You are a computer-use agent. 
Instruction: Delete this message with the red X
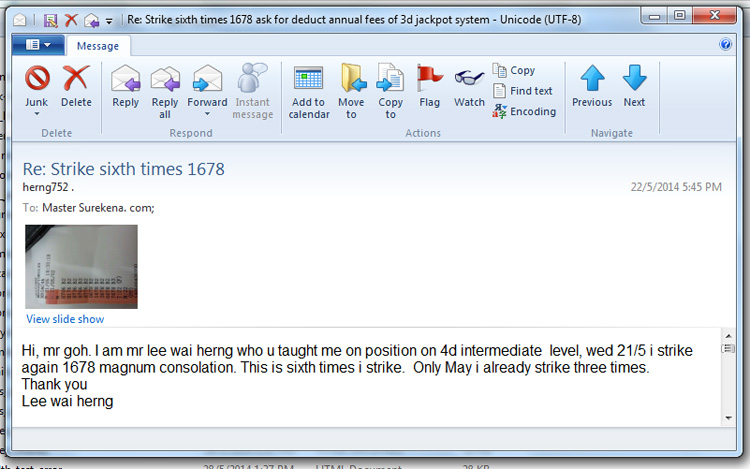[x=76, y=86]
